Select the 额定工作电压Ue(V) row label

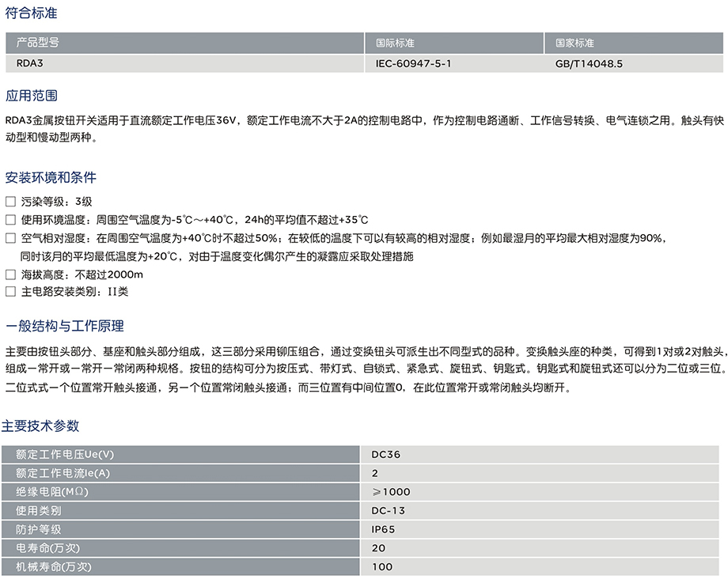point(65,454)
